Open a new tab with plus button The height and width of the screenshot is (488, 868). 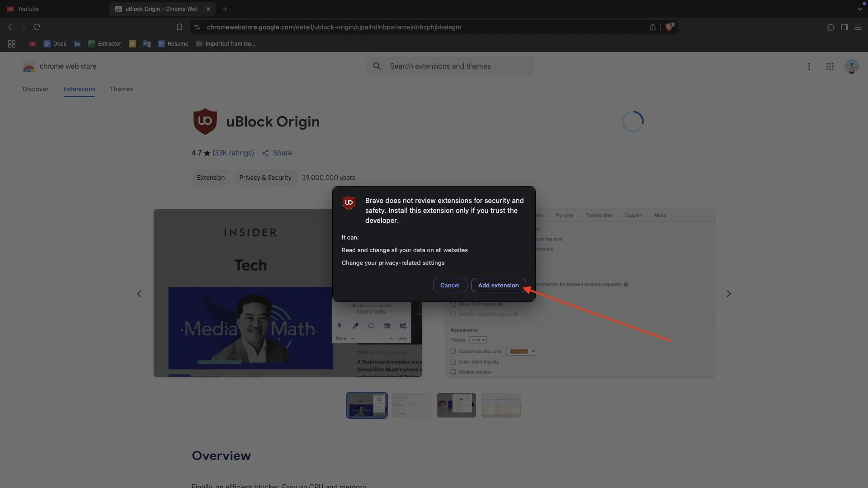pos(225,9)
